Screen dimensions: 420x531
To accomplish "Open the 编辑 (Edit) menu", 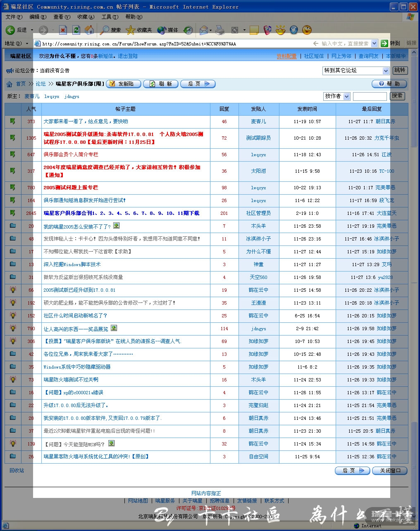I will pos(38,17).
